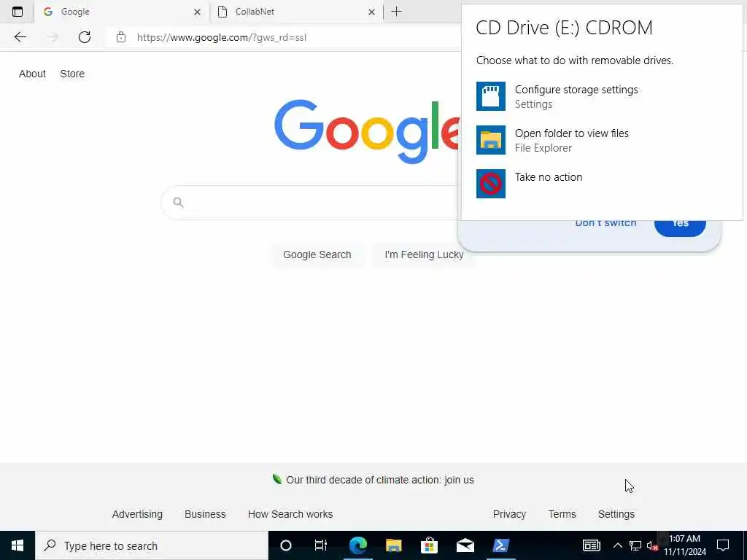The image size is (747, 560).
Task: View site info via the lock icon
Action: 121,37
